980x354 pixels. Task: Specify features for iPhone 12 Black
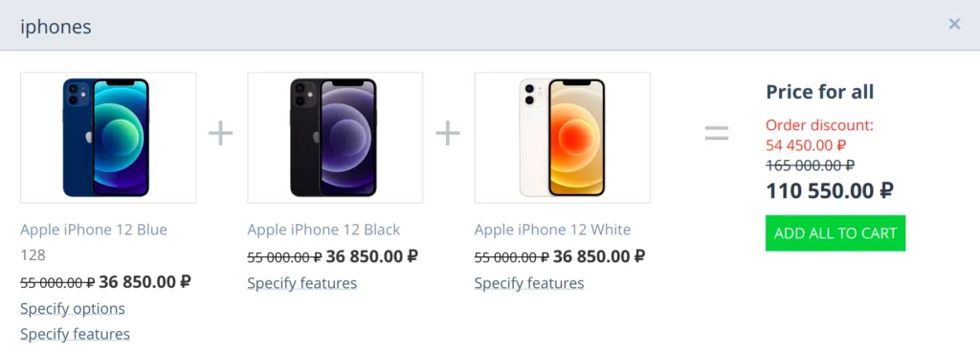coord(301,283)
